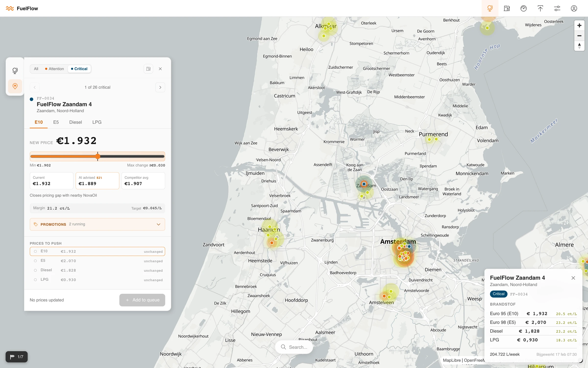Viewport: 588px width, 368px height.
Task: Click the orange left portion of price slider
Action: (63, 156)
